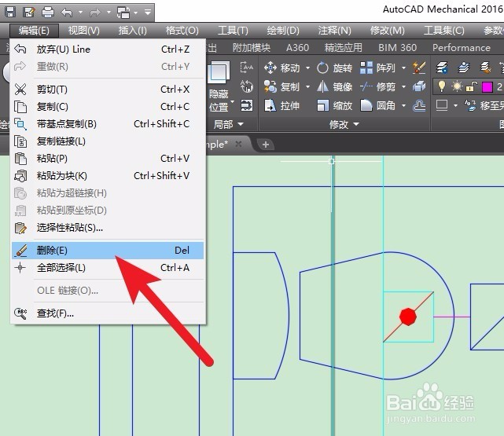This screenshot has height=436, width=504.
Task: Click the 移动 (Move) tool
Action: 282,68
